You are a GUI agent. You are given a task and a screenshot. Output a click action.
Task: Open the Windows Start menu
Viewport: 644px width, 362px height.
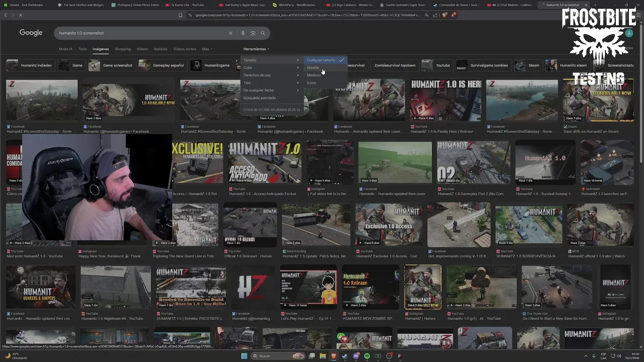click(244, 356)
